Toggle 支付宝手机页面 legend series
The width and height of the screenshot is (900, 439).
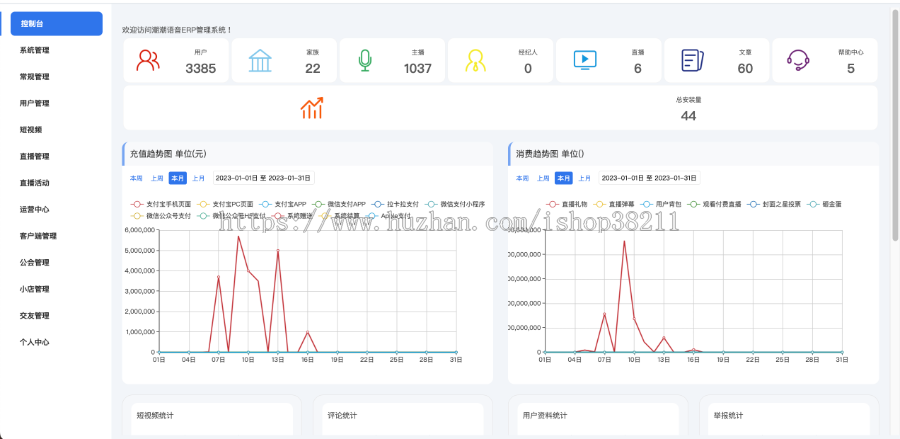[x=161, y=204]
